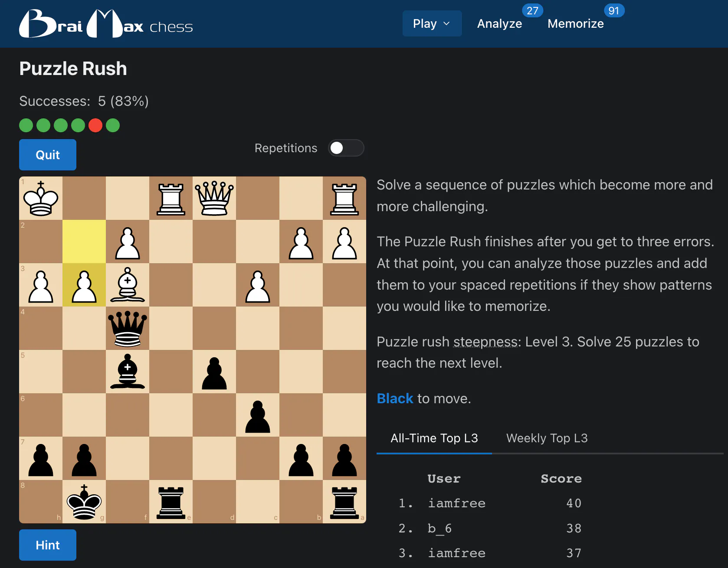Select the white bishop on f3
728x568 pixels.
(128, 285)
